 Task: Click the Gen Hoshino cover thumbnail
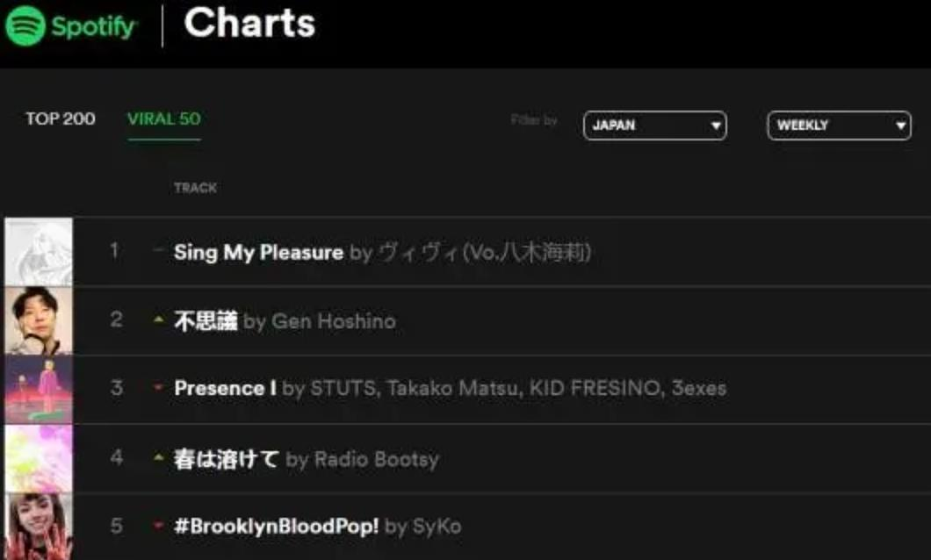point(39,320)
